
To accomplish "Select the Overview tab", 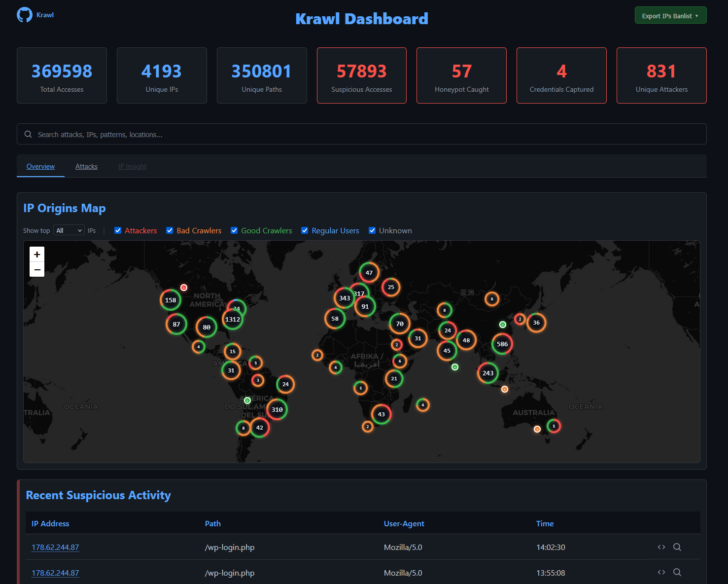I will click(x=40, y=166).
